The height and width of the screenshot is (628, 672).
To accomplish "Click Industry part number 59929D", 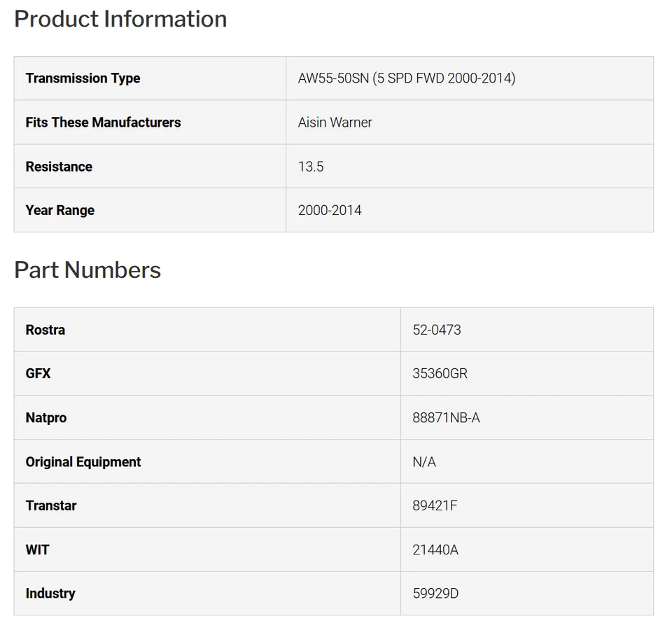I will coord(435,594).
